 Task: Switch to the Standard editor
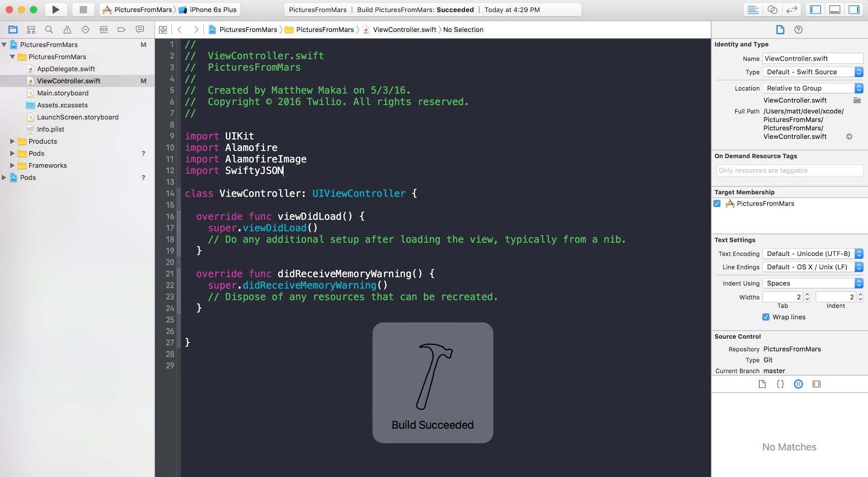[753, 10]
